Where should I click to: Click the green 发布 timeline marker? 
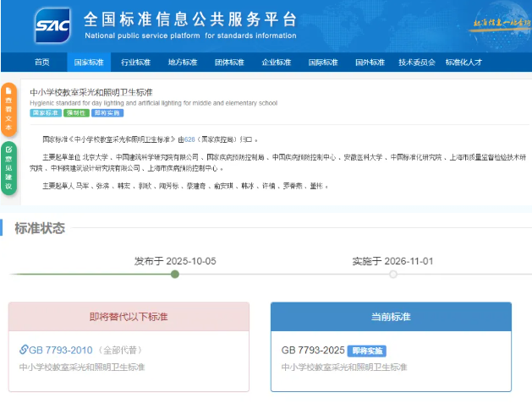pos(175,274)
